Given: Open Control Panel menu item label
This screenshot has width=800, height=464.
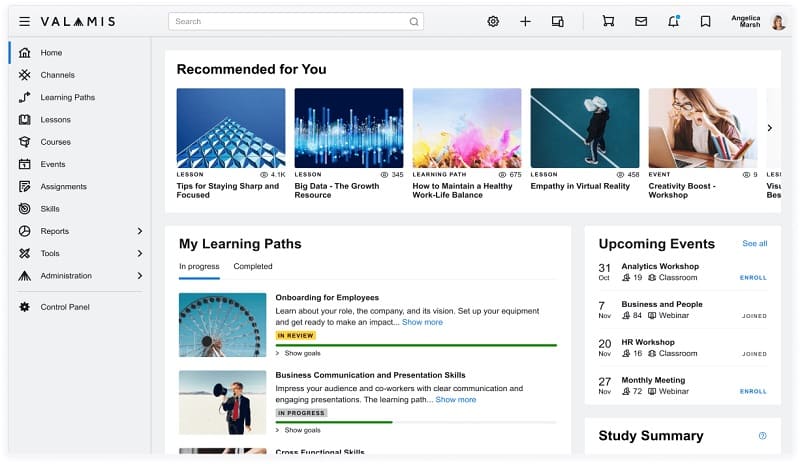Looking at the screenshot, I should click(65, 307).
